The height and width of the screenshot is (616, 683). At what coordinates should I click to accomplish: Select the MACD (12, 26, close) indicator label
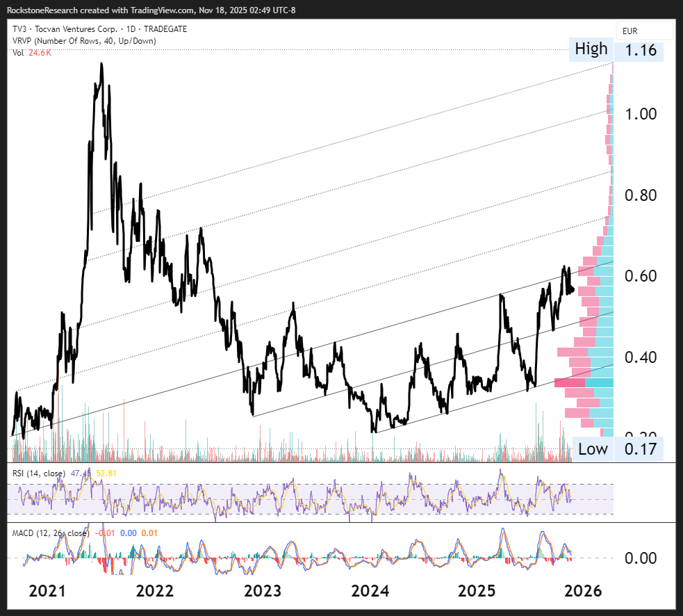point(50,533)
